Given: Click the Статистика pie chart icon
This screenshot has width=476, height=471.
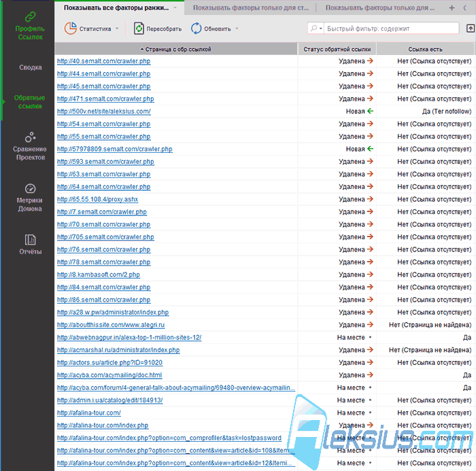Looking at the screenshot, I should click(x=71, y=29).
